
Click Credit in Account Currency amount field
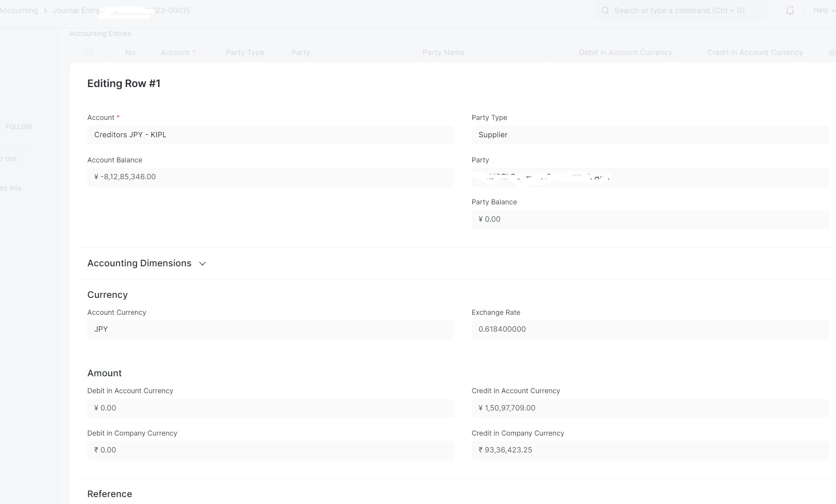point(650,408)
